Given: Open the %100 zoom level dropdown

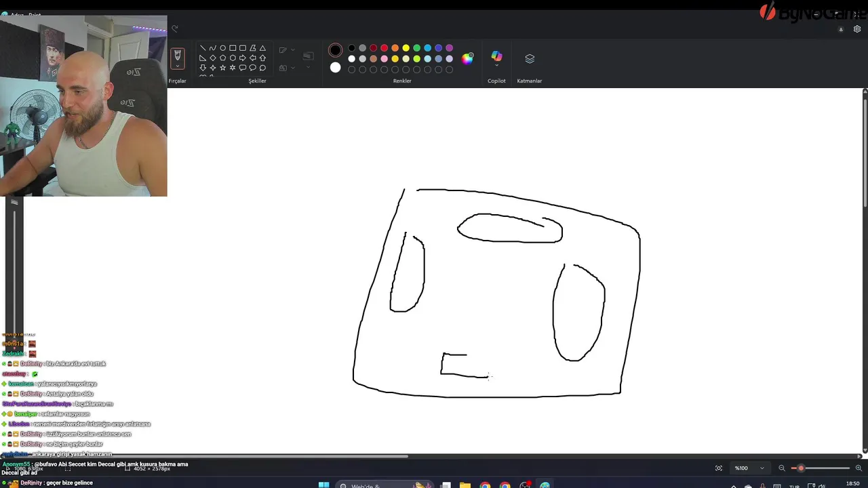Looking at the screenshot, I should click(749, 468).
